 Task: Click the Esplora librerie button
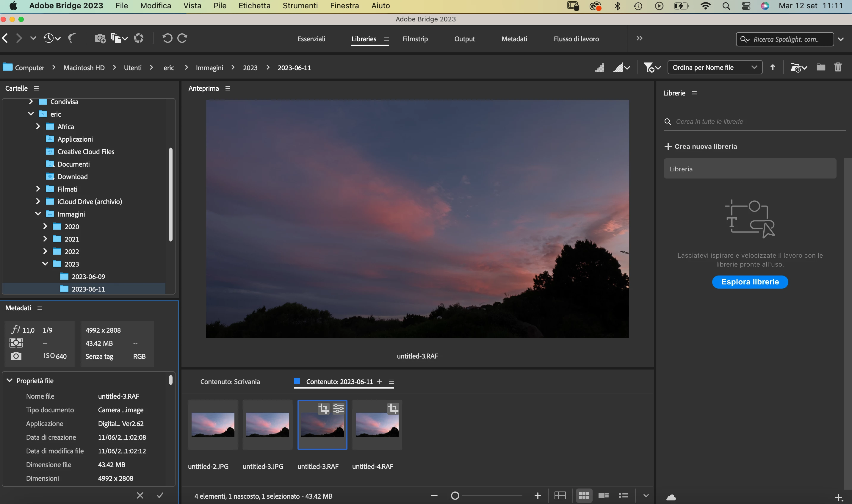tap(750, 281)
